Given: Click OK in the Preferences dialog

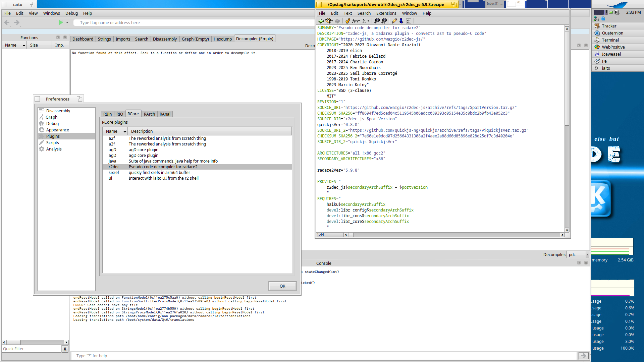Looking at the screenshot, I should (x=282, y=286).
